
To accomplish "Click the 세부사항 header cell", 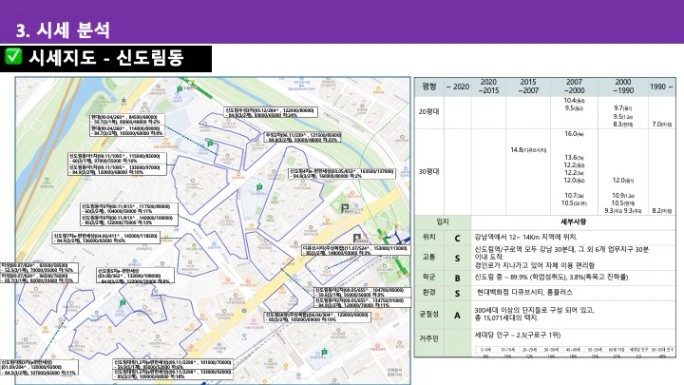I will (x=573, y=222).
